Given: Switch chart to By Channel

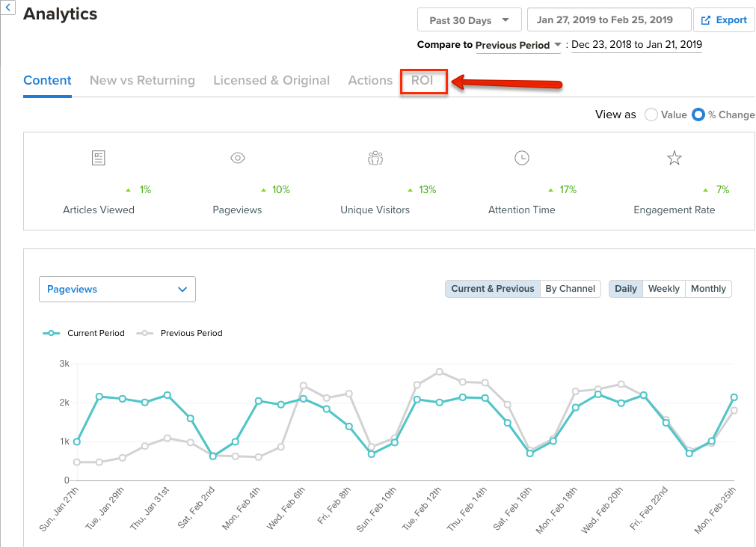Looking at the screenshot, I should tap(571, 288).
